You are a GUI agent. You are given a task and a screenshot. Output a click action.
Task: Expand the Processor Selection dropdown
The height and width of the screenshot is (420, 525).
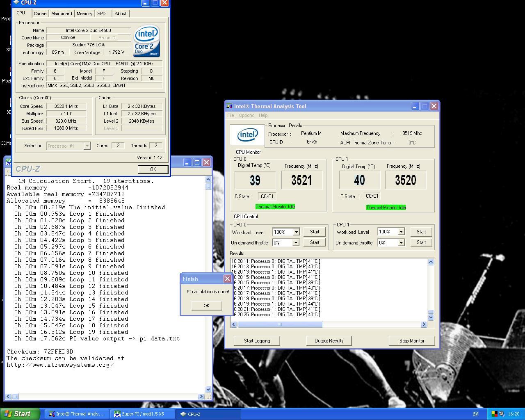(87, 146)
